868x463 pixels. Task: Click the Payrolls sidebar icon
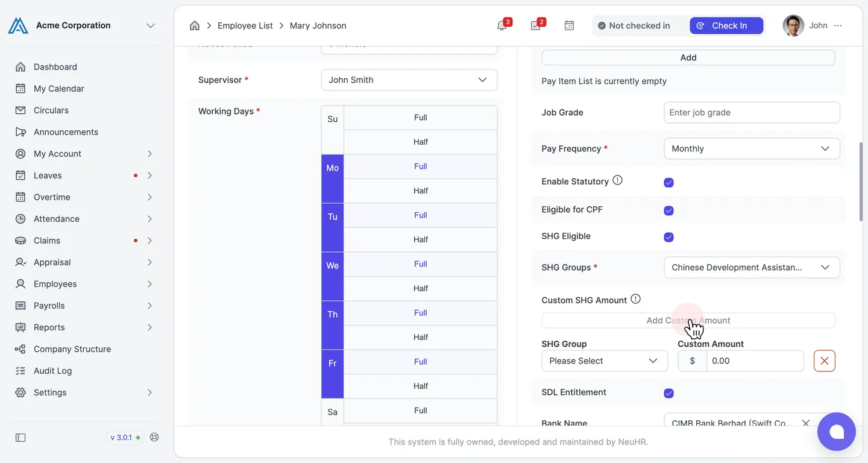20,306
